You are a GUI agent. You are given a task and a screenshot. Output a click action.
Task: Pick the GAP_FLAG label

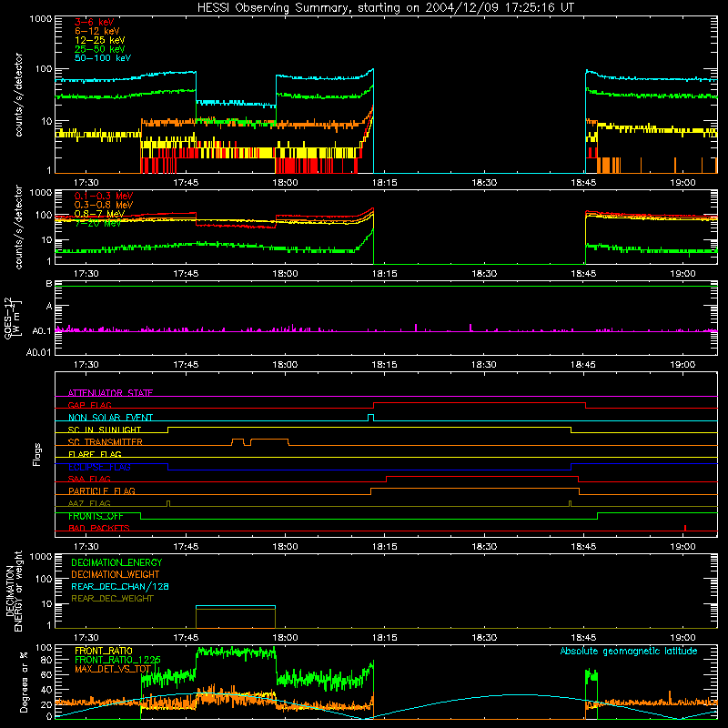pos(89,405)
